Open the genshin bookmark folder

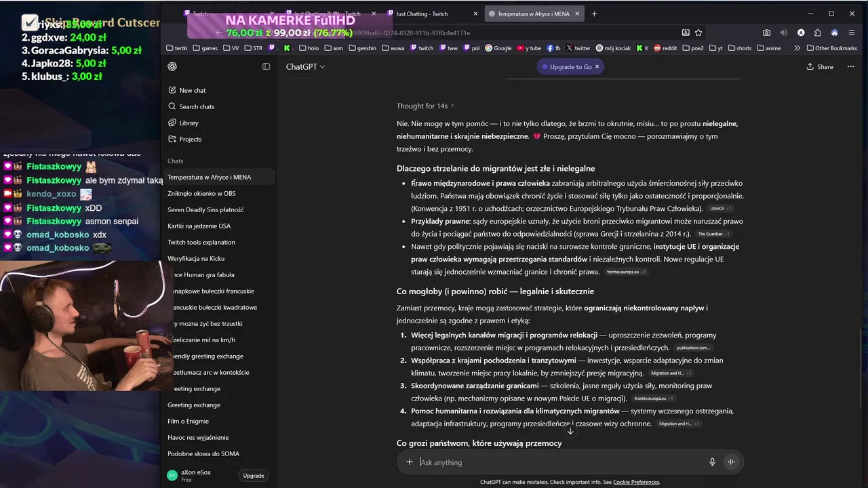tap(363, 48)
